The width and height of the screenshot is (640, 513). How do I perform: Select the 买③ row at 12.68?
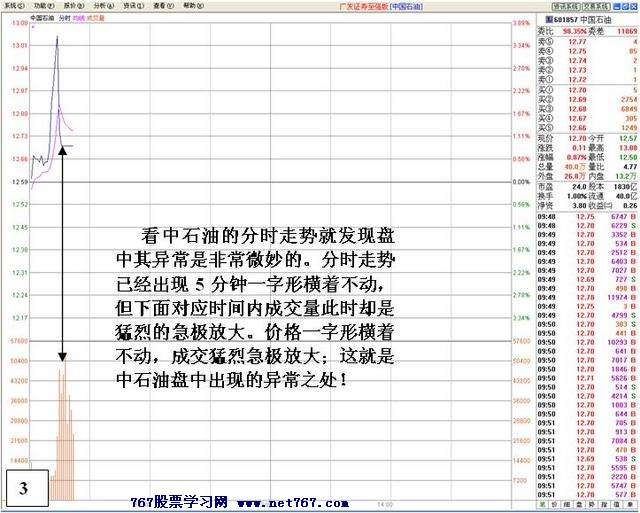click(587, 109)
